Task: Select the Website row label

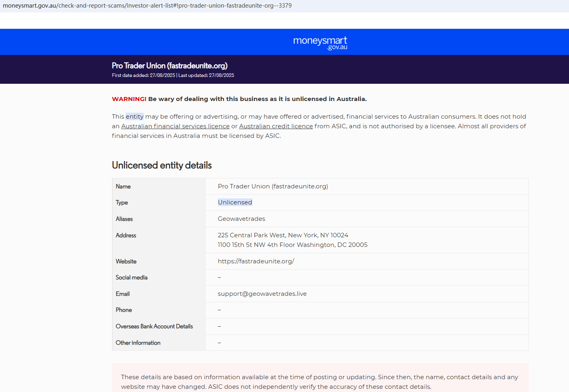Action: (x=126, y=261)
